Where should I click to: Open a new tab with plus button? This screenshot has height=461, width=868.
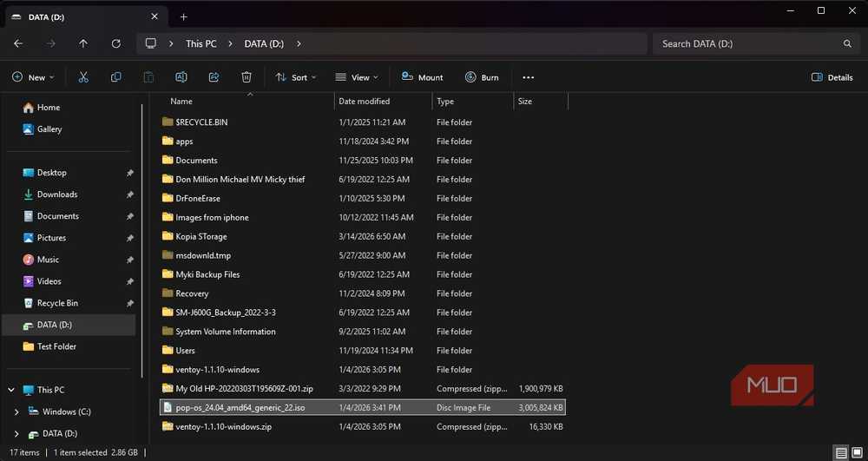(x=184, y=17)
